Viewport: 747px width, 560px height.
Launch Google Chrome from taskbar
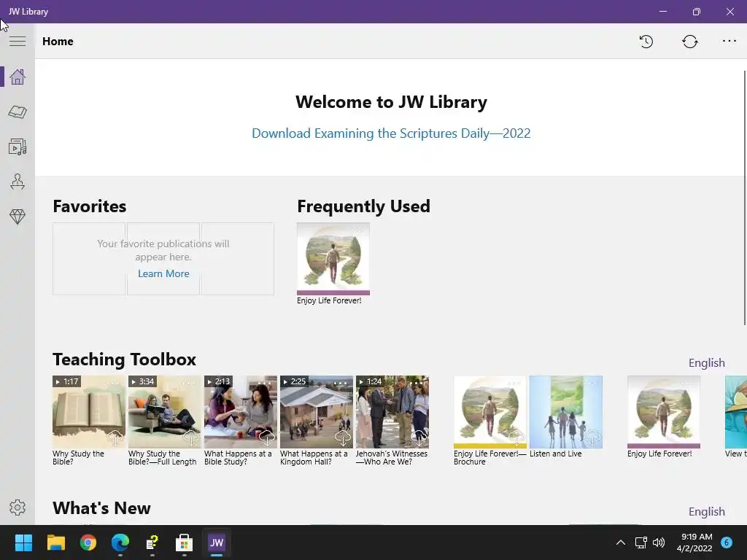tap(88, 542)
